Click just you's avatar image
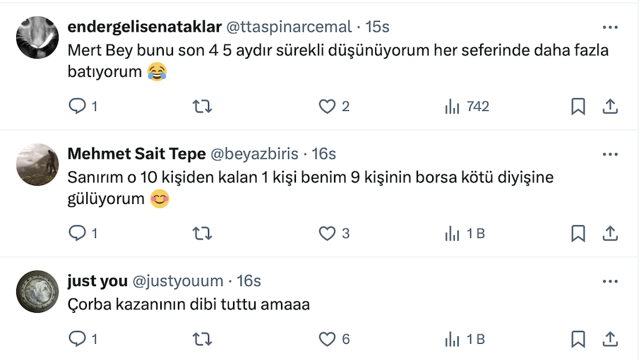 pyautogui.click(x=37, y=291)
